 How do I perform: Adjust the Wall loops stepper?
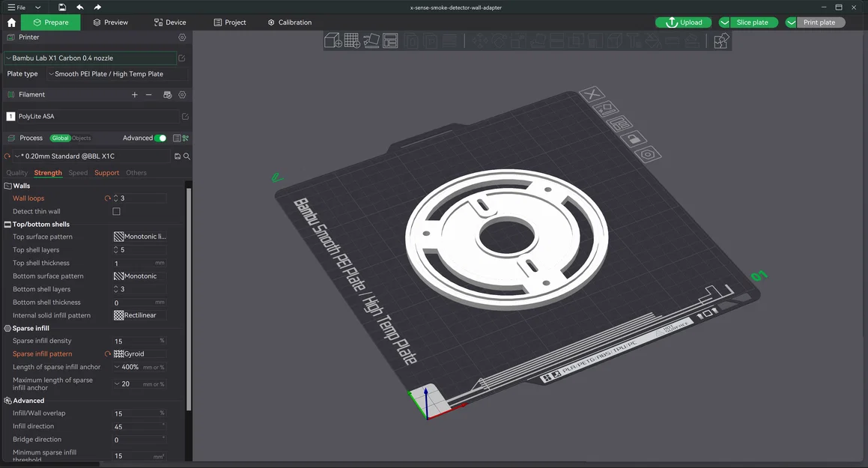coord(115,198)
